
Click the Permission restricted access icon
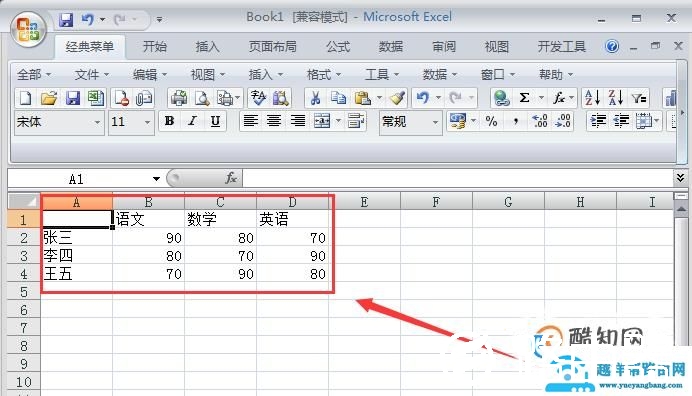coord(121,98)
